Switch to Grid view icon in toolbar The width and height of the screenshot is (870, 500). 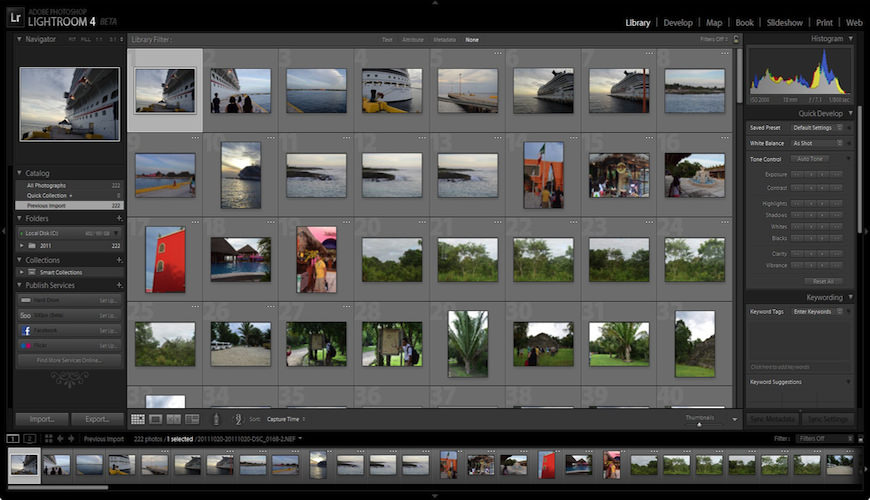click(x=138, y=419)
